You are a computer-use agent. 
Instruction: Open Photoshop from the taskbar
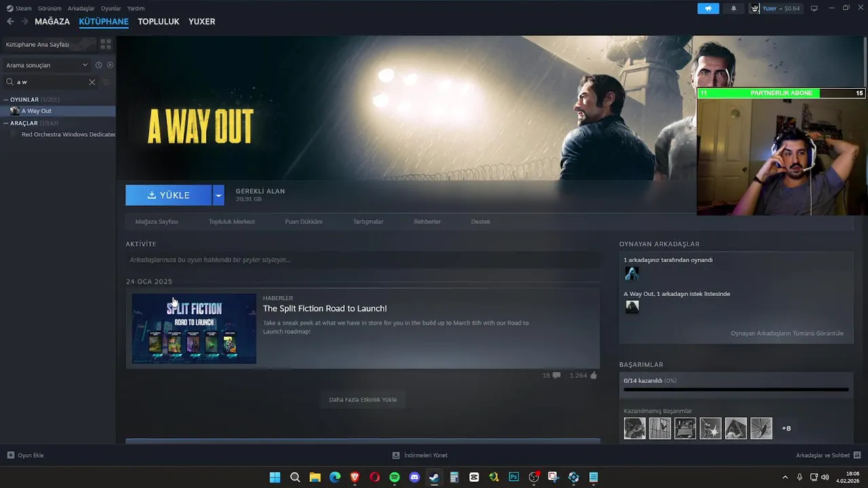pyautogui.click(x=514, y=477)
